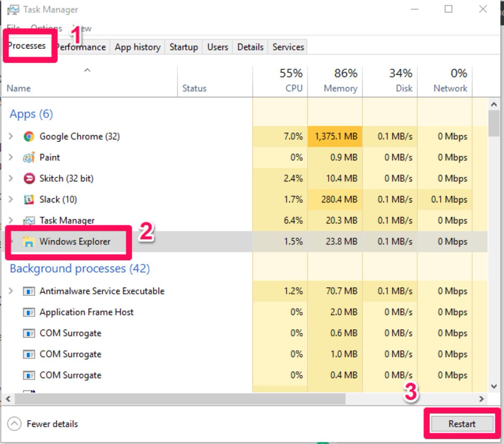Click the vertical scrollbar up arrow
Screen dimensions: 504x444
494,104
